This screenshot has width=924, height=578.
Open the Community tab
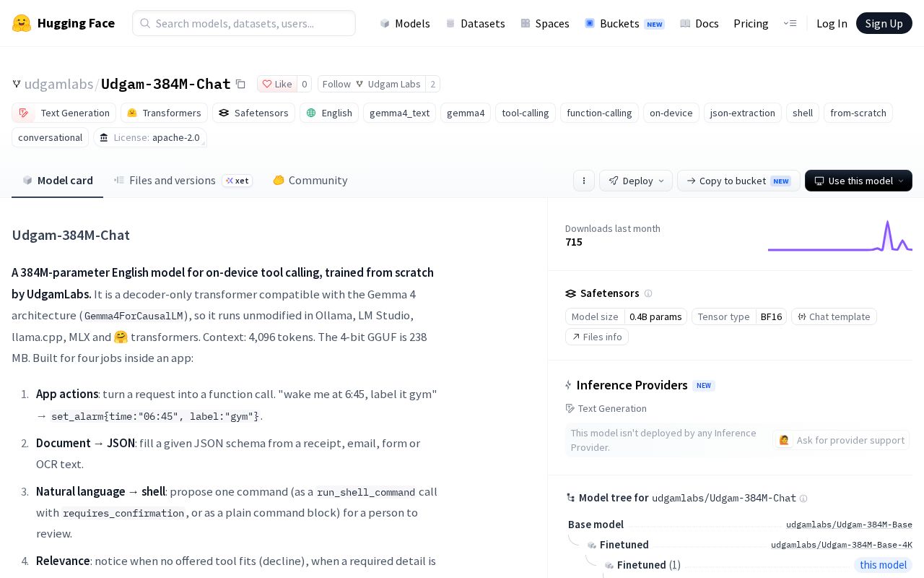(310, 180)
